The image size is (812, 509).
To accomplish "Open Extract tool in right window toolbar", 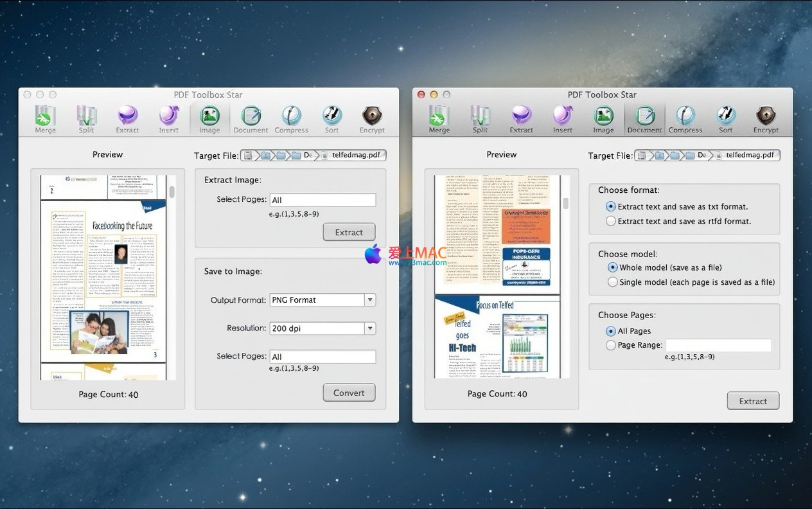I will (x=521, y=119).
